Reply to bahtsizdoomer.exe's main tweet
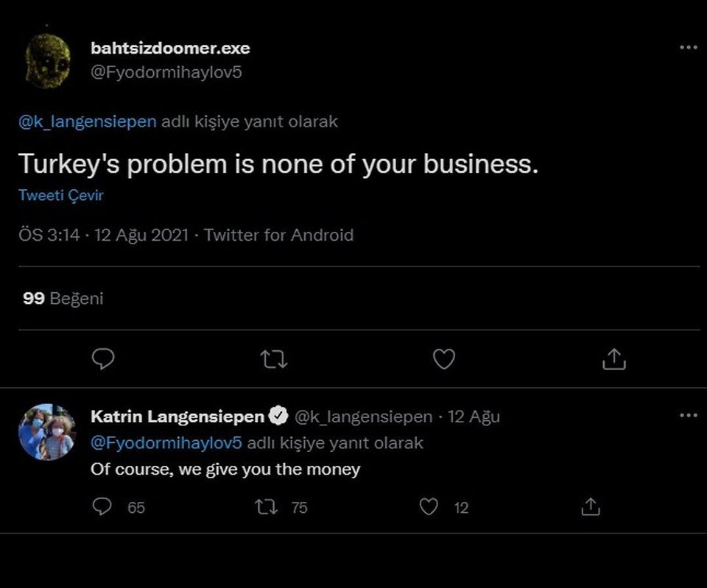This screenshot has width=707, height=588. (x=103, y=358)
